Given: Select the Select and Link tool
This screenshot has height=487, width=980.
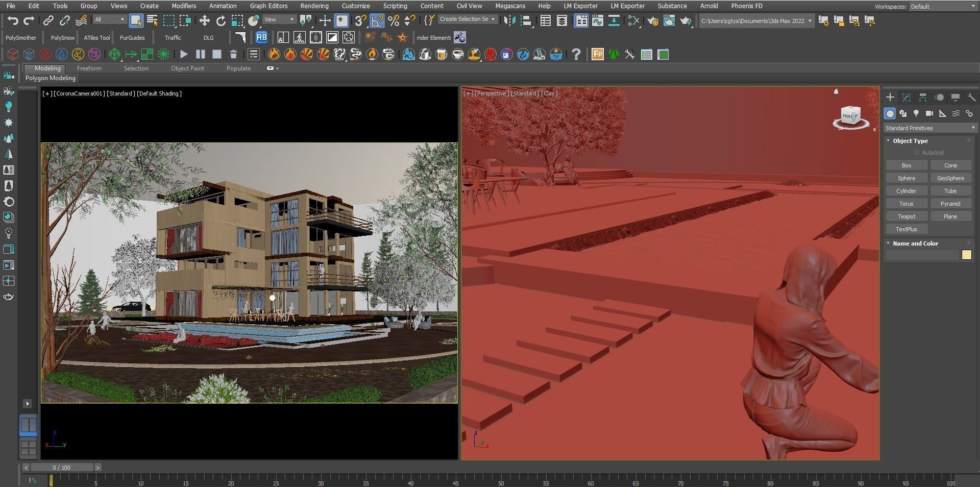Looking at the screenshot, I should tap(48, 20).
